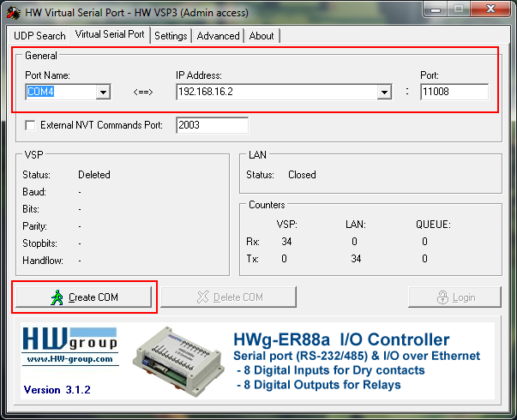This screenshot has height=420, width=517.
Task: Click the Handflow label in VSP group
Action: (43, 261)
